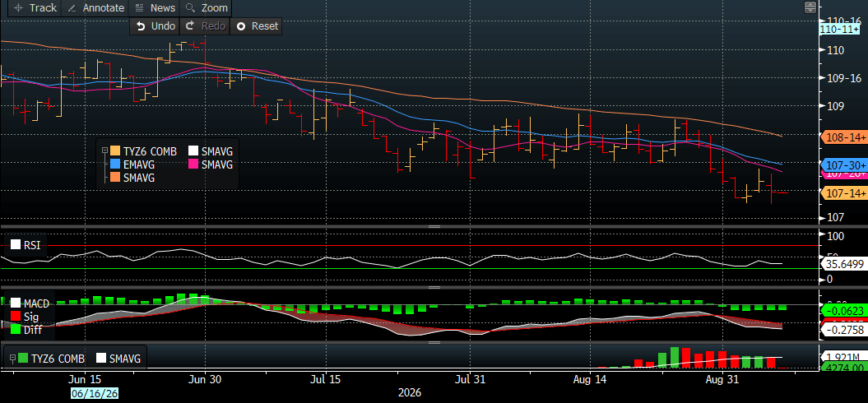Click the blue 107-30+ axis tag
Image resolution: width=868 pixels, height=403 pixels.
click(844, 165)
